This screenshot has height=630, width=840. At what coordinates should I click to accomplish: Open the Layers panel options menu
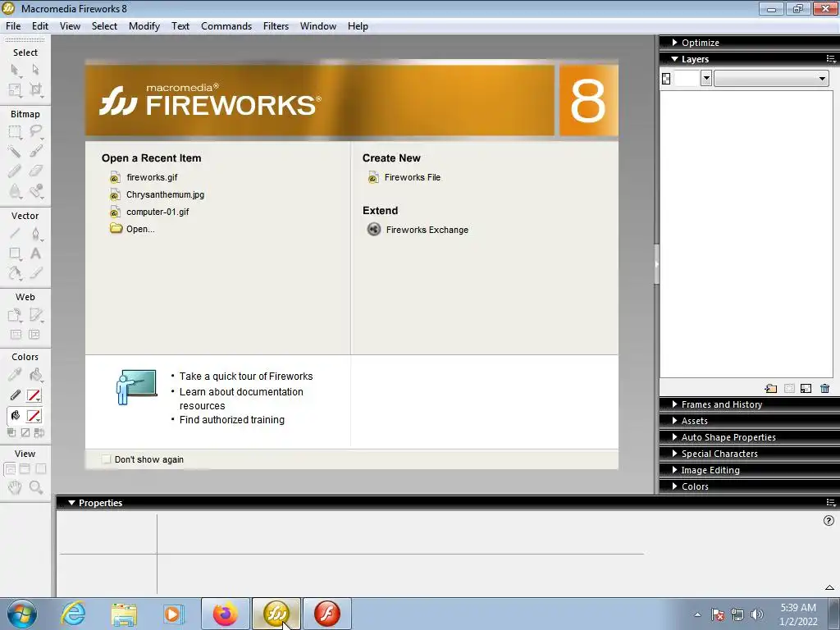(831, 59)
